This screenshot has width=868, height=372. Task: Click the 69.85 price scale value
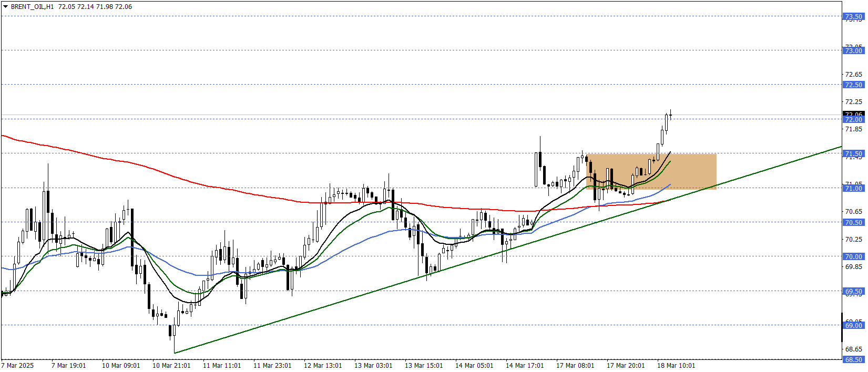854,266
